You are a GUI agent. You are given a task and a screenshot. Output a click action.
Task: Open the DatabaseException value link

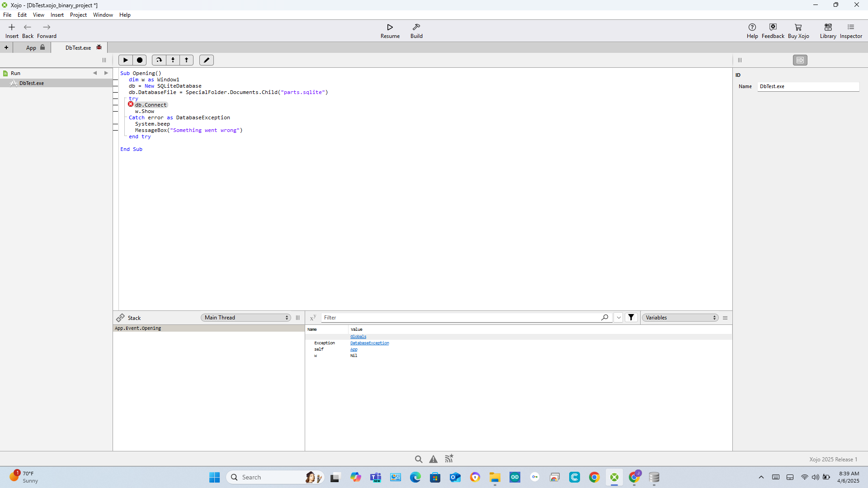click(369, 343)
